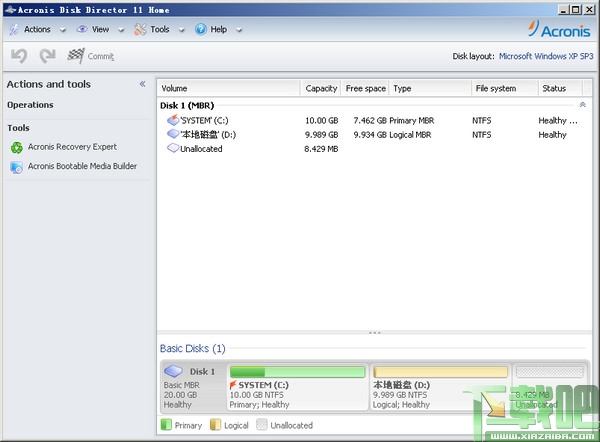Collapse the Disk 1 (MBR) group

(582, 104)
